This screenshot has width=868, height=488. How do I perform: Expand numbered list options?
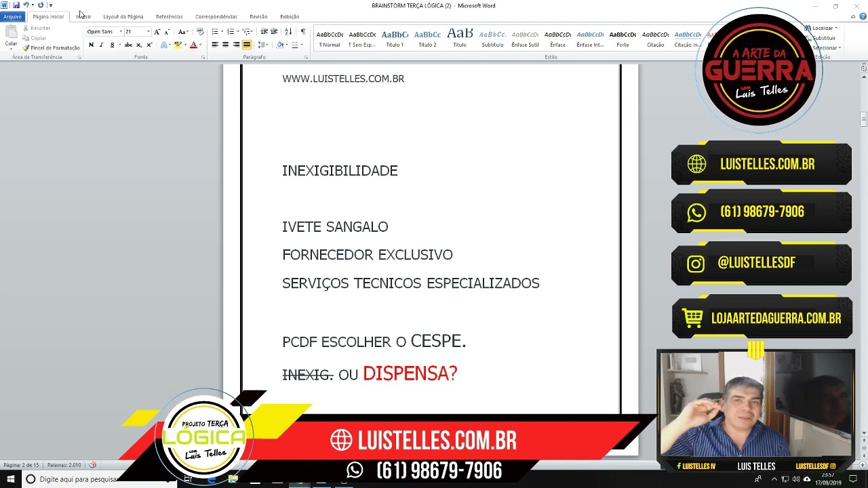(237, 32)
